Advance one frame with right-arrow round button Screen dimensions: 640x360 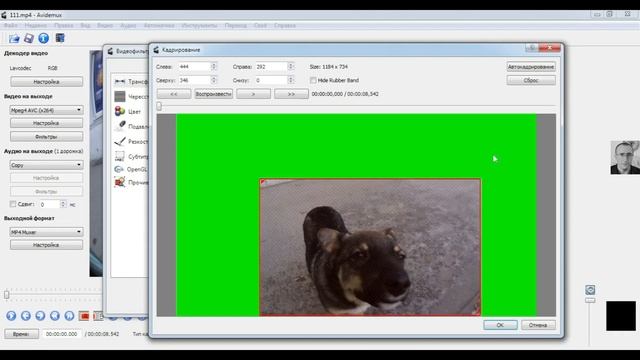point(40,316)
